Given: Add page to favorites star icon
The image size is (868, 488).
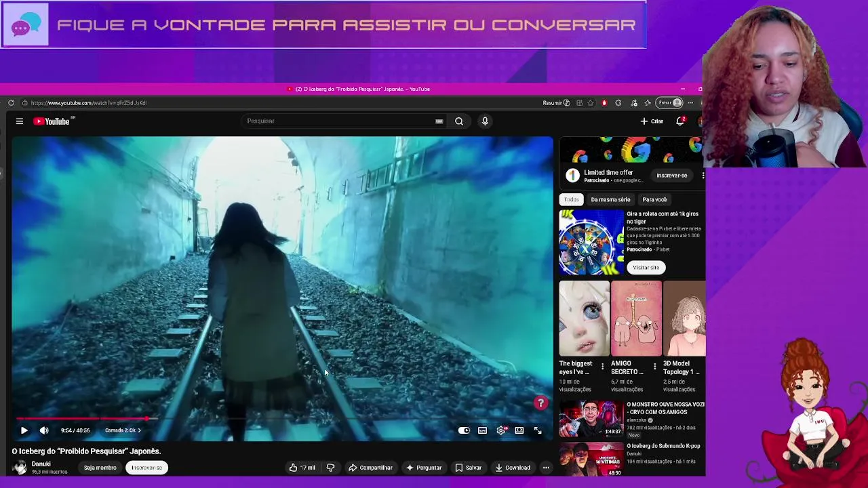Looking at the screenshot, I should click(x=591, y=103).
